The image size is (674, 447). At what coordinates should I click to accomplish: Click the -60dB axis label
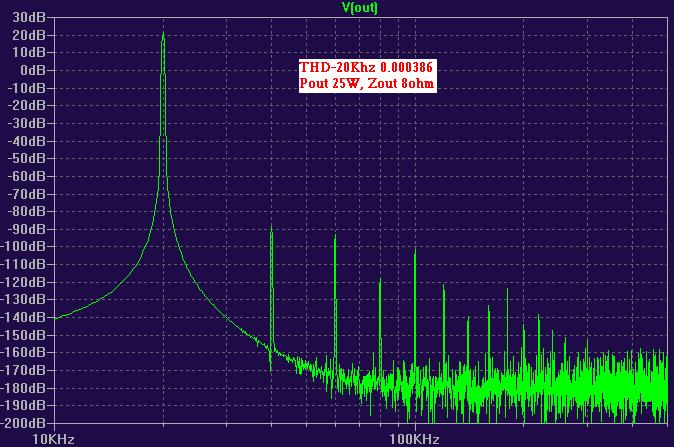[27, 176]
